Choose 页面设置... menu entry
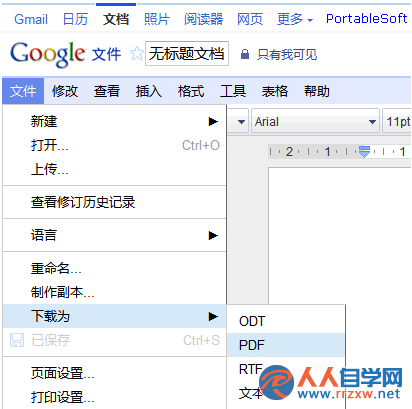Viewport: 412px width, 409px height. [114, 373]
